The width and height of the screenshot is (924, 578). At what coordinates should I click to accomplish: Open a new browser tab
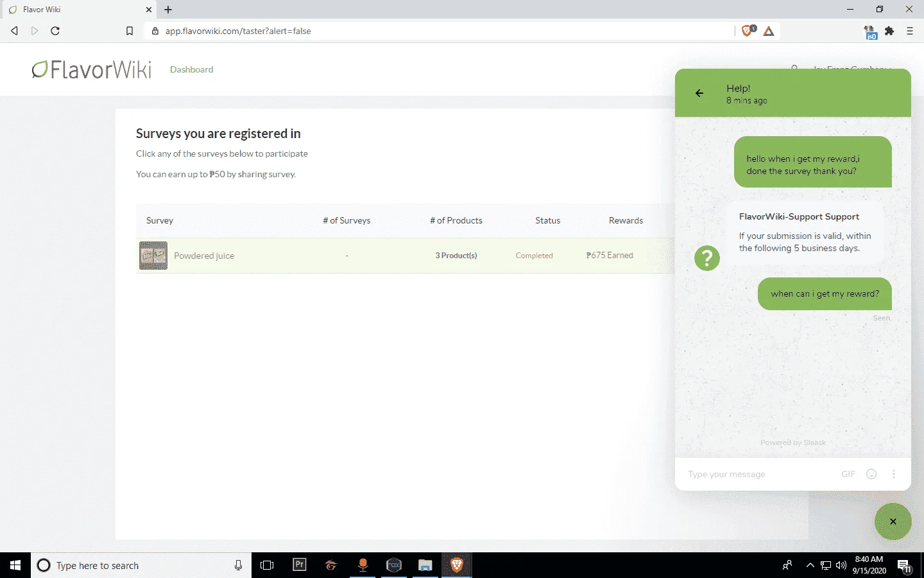(x=168, y=10)
